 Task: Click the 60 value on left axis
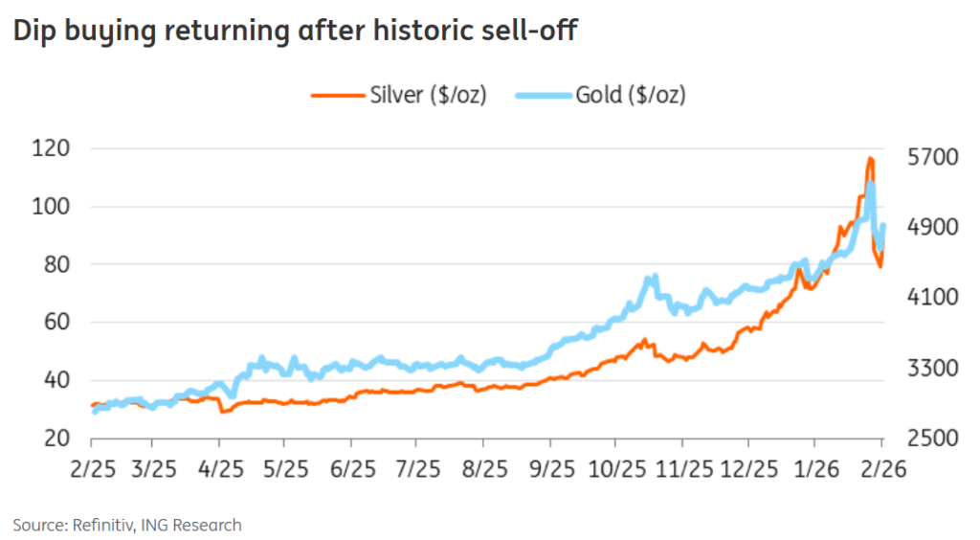[x=54, y=322]
